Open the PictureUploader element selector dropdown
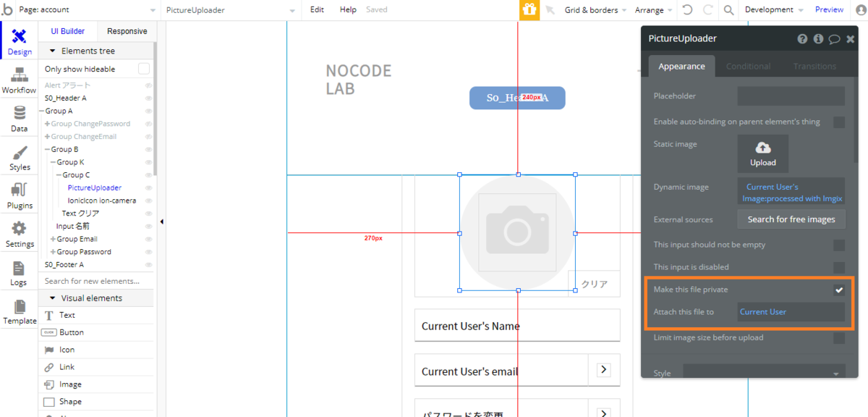The image size is (868, 417). pos(231,10)
